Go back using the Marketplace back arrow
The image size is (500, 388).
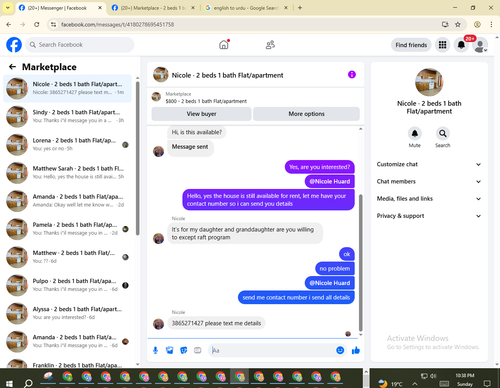click(x=12, y=67)
